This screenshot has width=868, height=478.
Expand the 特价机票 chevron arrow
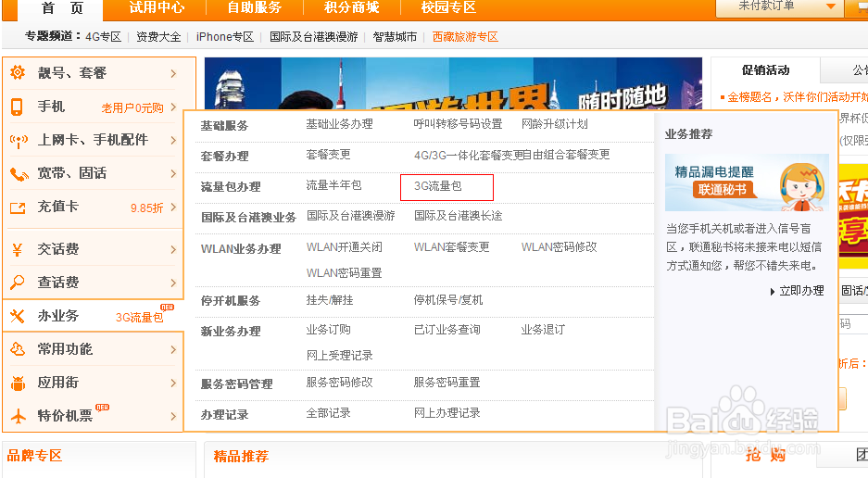(x=174, y=416)
